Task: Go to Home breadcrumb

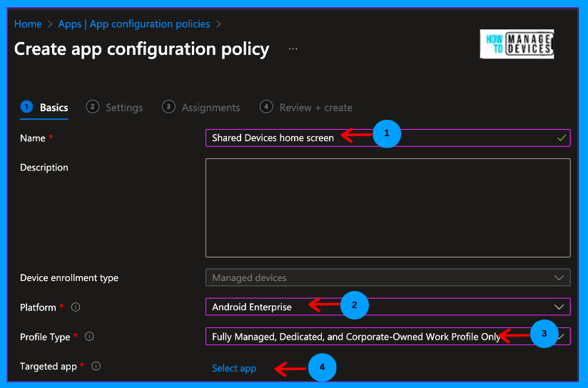Action: pyautogui.click(x=28, y=24)
